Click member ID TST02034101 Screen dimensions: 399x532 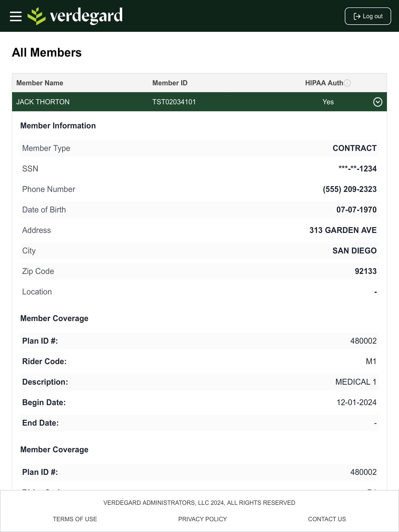coord(174,102)
